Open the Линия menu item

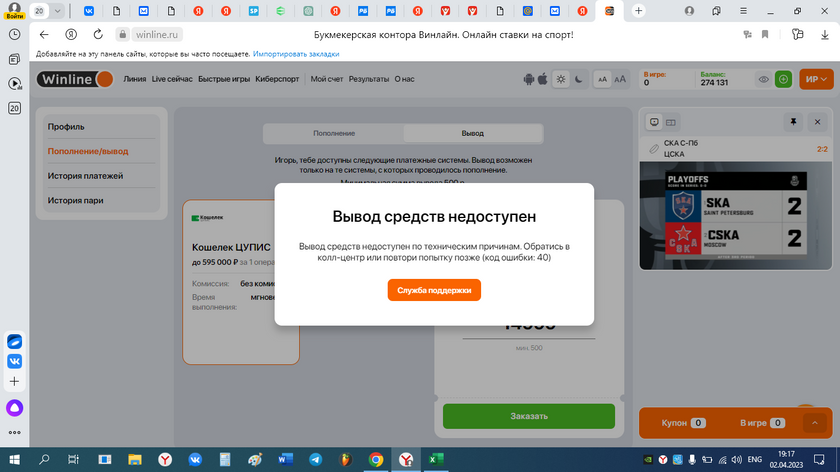134,79
